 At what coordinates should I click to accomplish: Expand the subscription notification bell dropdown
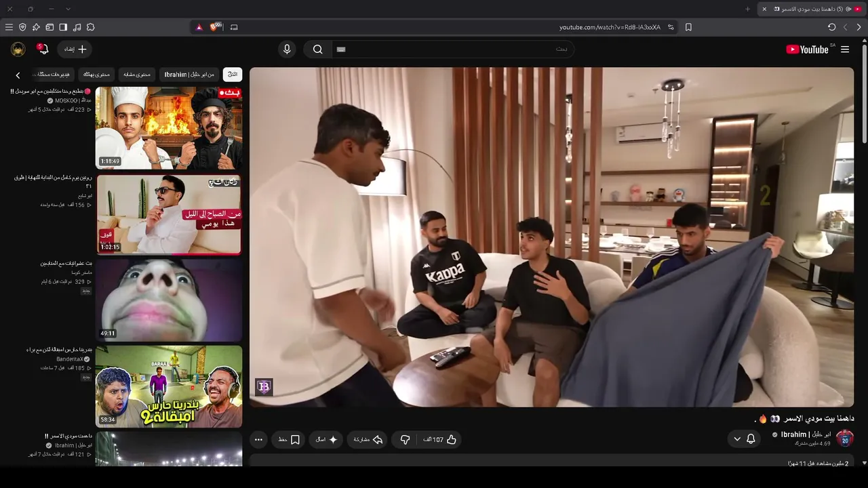pyautogui.click(x=744, y=439)
